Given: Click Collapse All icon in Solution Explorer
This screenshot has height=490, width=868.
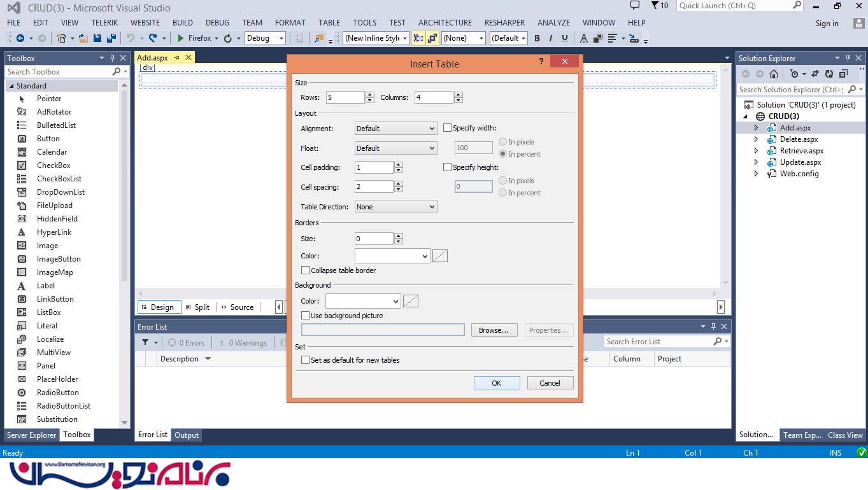Looking at the screenshot, I should [843, 74].
